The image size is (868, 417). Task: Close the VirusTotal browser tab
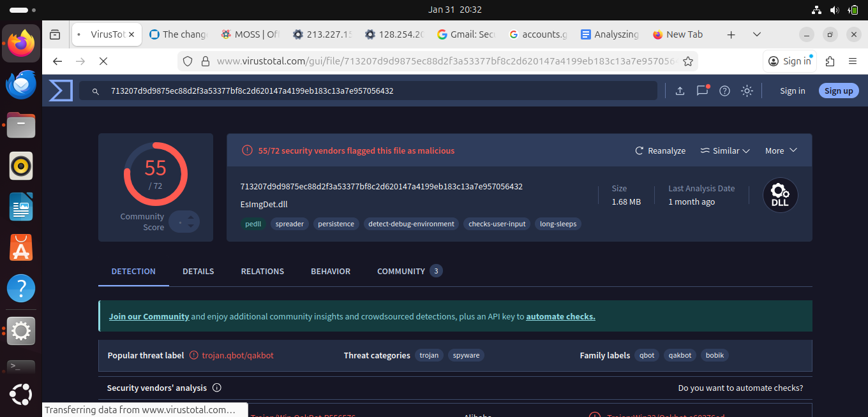[131, 34]
